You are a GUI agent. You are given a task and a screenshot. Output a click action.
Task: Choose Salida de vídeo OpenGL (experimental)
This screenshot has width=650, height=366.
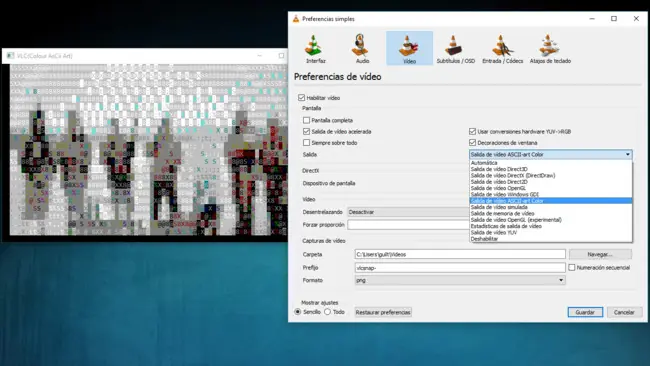point(551,220)
